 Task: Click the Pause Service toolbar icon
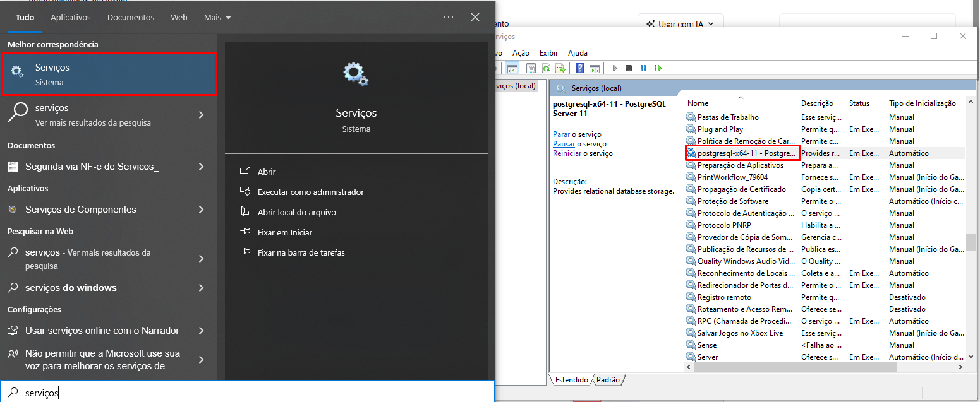click(643, 68)
